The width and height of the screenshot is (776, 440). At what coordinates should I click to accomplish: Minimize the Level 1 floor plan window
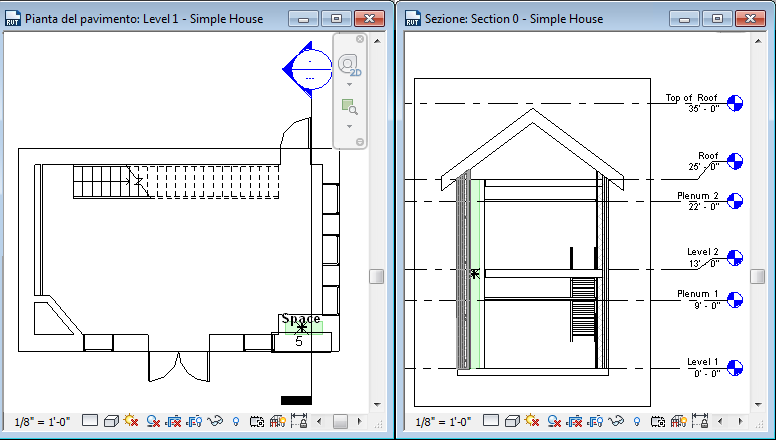coord(304,19)
